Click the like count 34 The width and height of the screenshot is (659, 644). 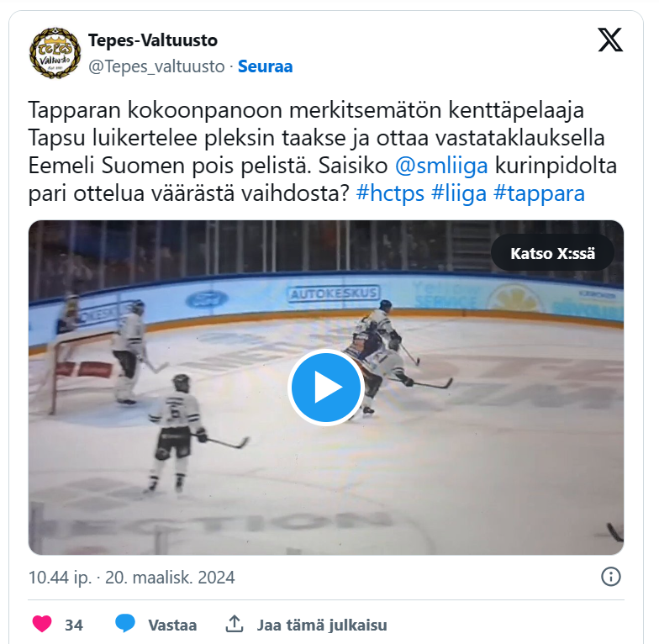tap(74, 625)
